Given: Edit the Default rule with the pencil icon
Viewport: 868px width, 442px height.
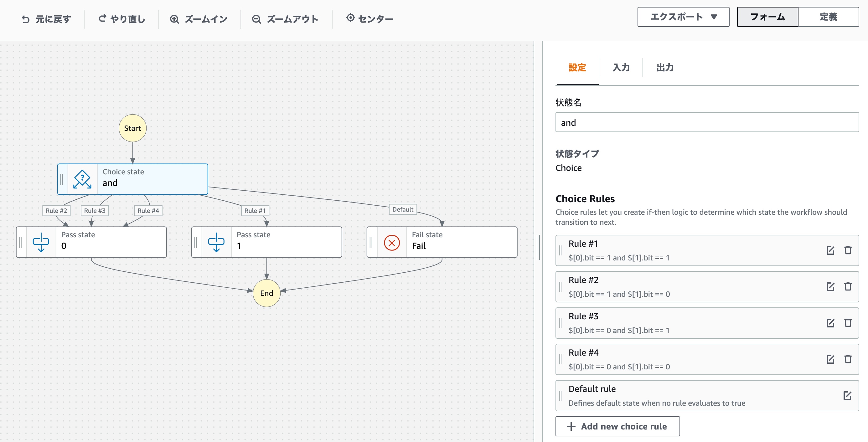Looking at the screenshot, I should click(847, 395).
